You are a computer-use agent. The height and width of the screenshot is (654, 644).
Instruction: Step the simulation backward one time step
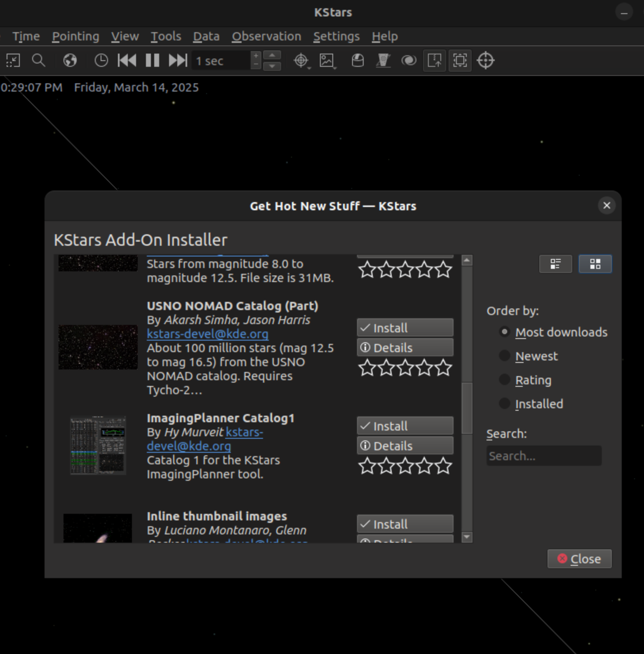pos(127,61)
